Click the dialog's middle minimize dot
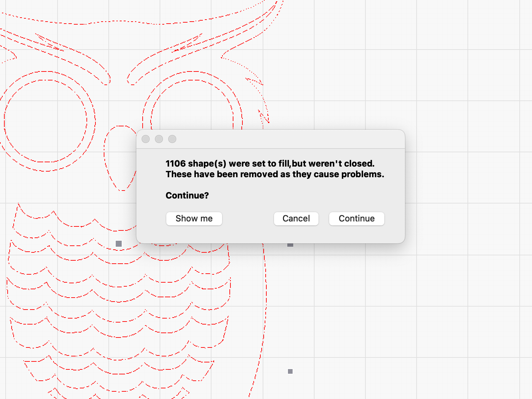Screen dimensions: 532x399 point(159,139)
